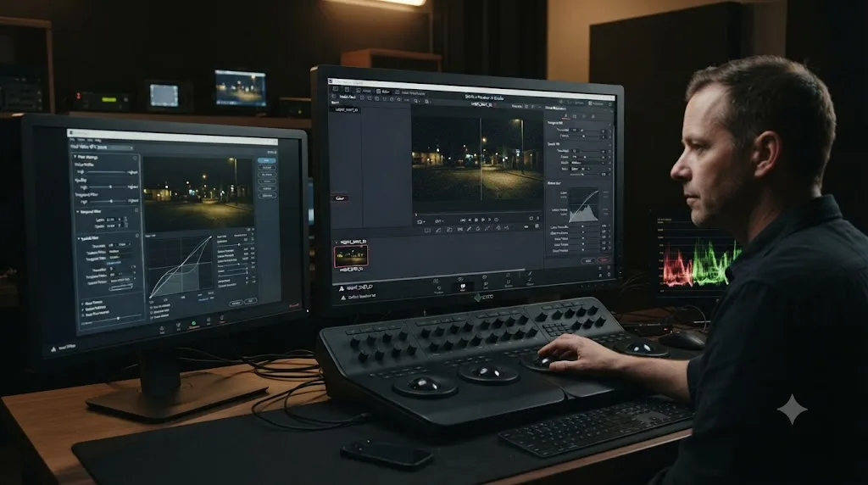Click the red outlined button at right panel bottom

(604, 260)
